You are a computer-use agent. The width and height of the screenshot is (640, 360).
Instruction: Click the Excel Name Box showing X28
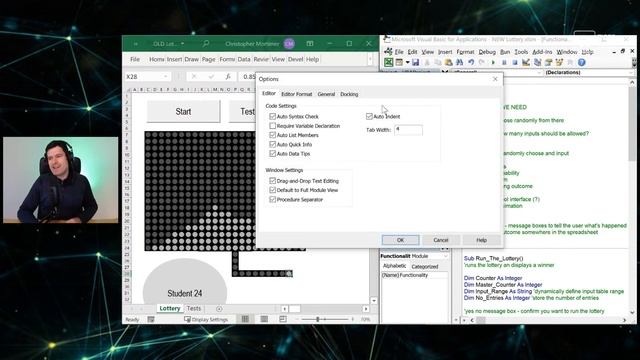[147, 76]
